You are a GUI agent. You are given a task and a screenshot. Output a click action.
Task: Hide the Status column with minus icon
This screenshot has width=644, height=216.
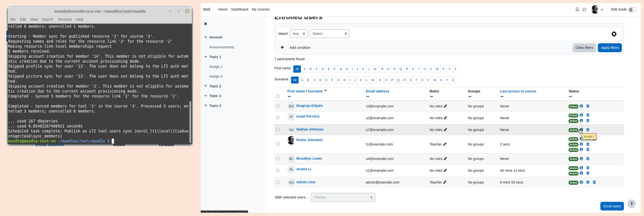coord(570,96)
